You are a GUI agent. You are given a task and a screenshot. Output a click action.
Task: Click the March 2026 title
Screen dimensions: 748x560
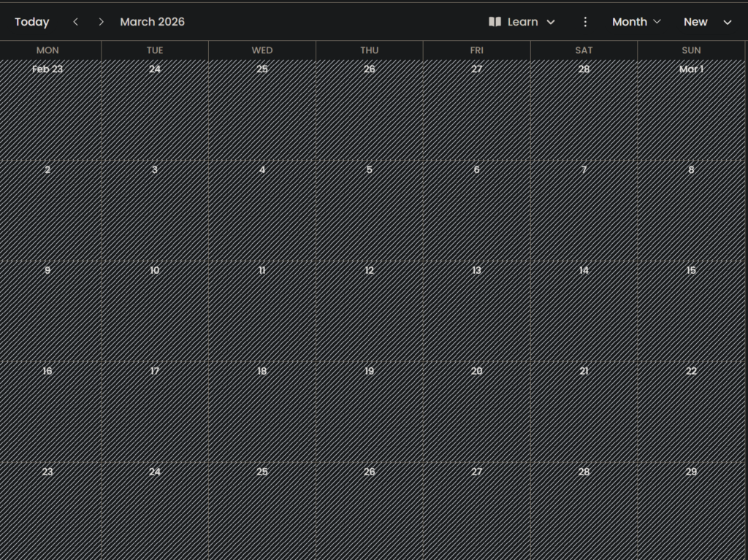click(152, 22)
